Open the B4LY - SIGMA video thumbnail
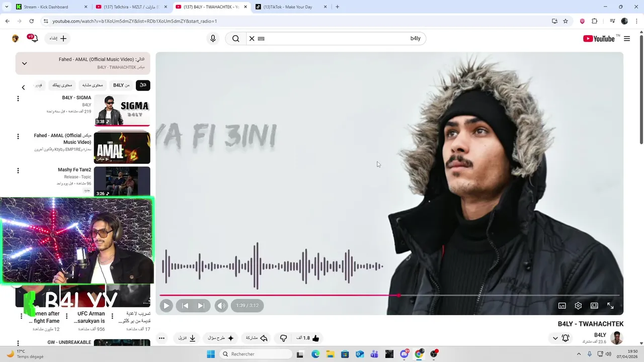The width and height of the screenshot is (644, 362). tap(122, 111)
